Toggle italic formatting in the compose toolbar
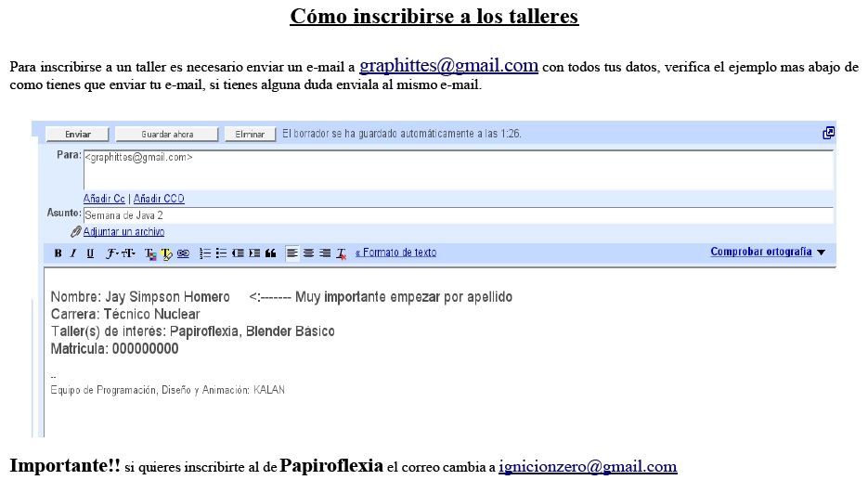The width and height of the screenshot is (868, 480). point(73,253)
